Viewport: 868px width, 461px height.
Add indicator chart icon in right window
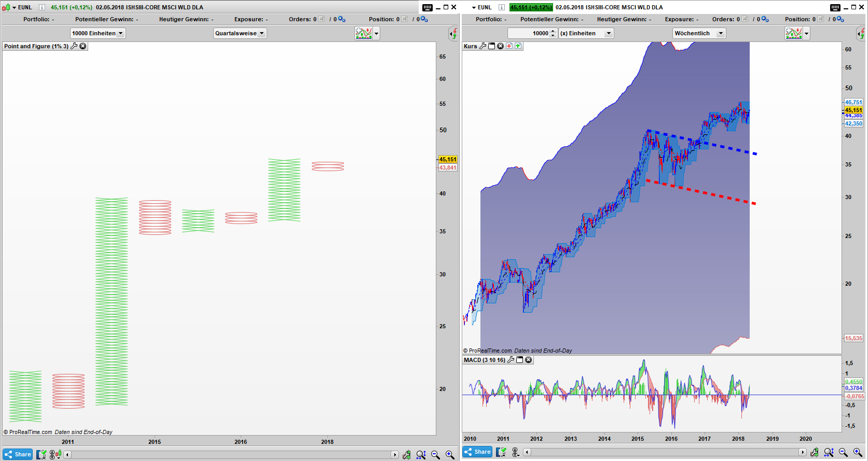(x=794, y=33)
